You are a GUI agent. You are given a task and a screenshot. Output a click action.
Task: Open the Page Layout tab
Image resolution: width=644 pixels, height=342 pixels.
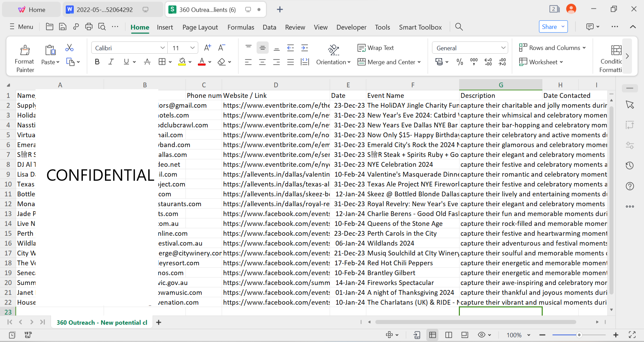tap(200, 27)
